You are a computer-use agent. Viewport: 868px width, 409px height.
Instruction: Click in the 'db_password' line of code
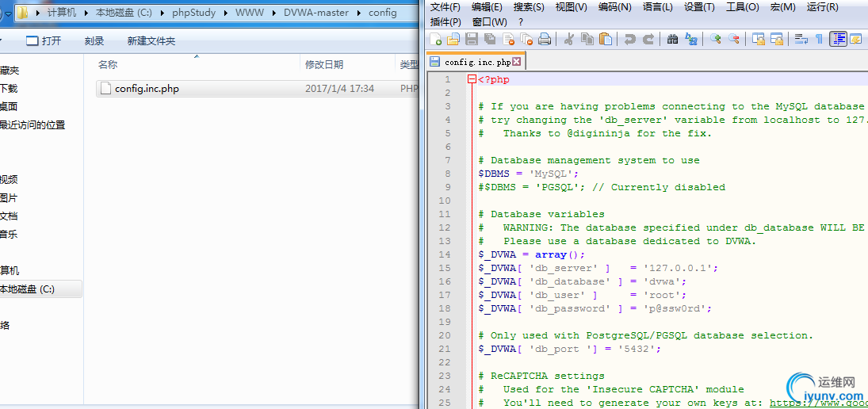point(595,308)
